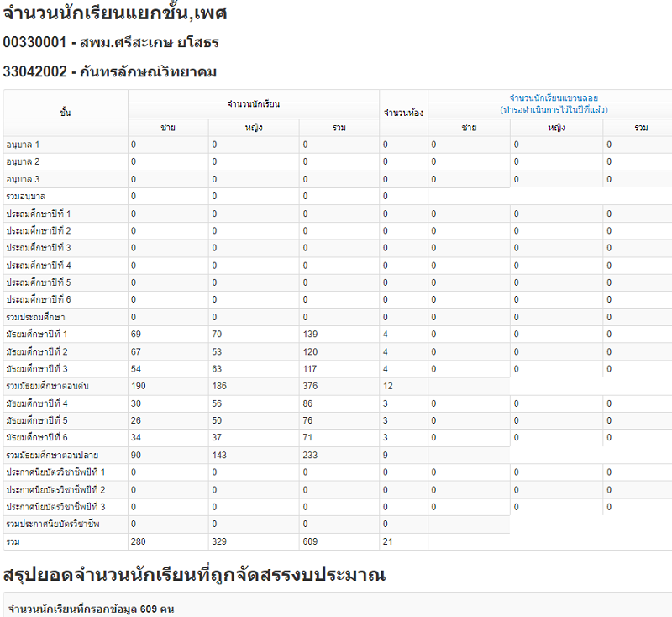Image resolution: width=672 pixels, height=617 pixels.
Task: Click the total room count 21
Action: pyautogui.click(x=387, y=541)
